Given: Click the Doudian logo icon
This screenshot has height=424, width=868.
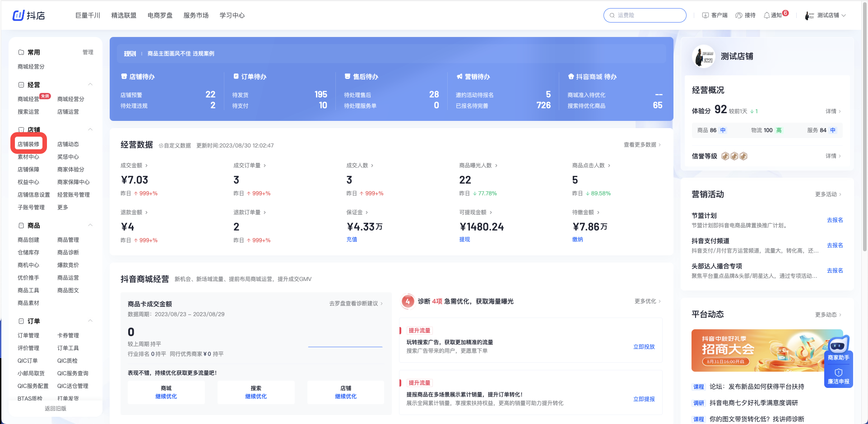Looking at the screenshot, I should (x=18, y=15).
